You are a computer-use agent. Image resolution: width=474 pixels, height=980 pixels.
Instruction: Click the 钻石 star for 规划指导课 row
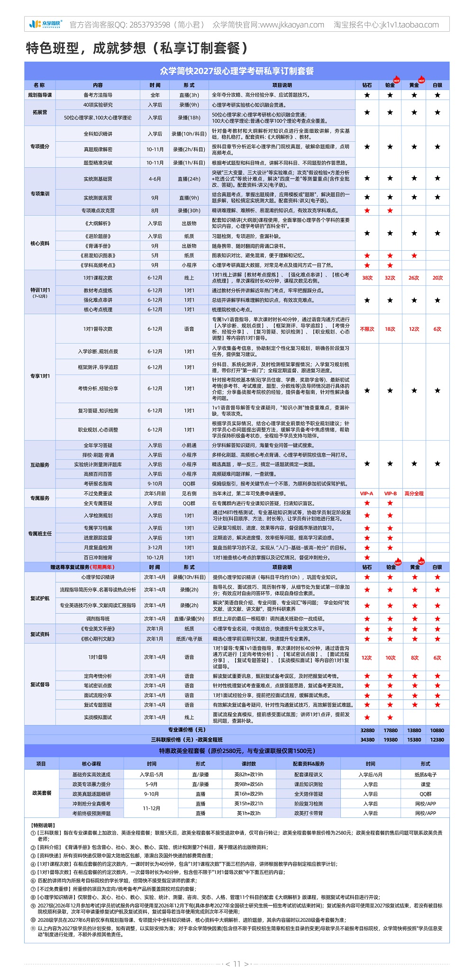(x=367, y=95)
